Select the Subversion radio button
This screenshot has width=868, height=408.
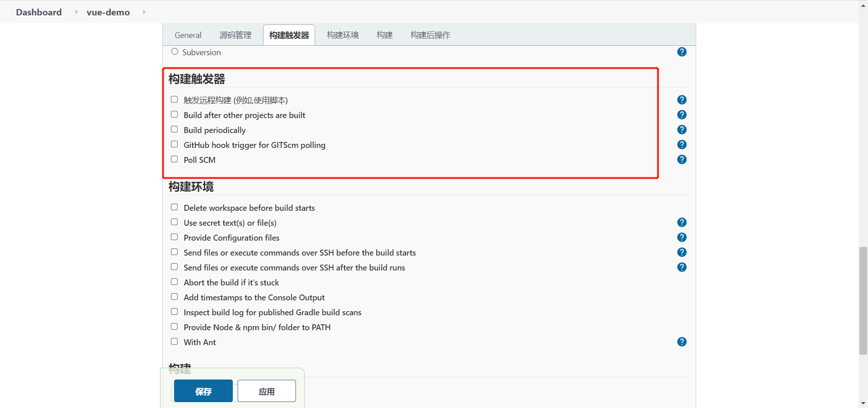click(175, 52)
